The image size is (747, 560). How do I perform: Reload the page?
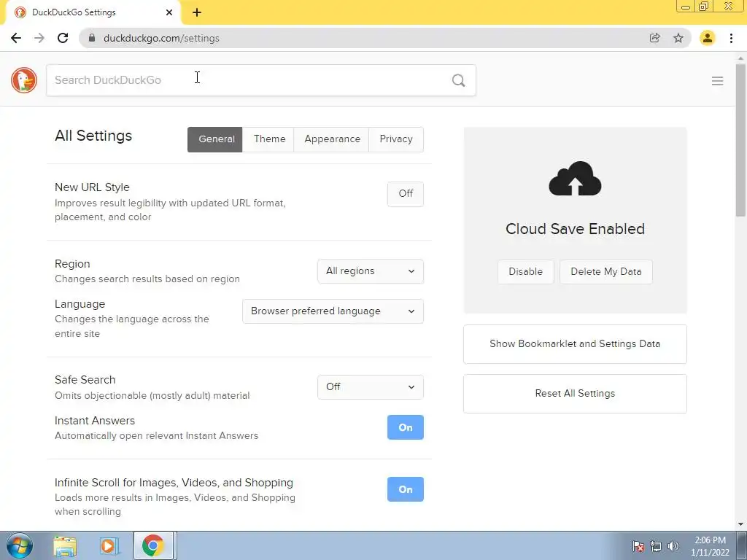[63, 38]
